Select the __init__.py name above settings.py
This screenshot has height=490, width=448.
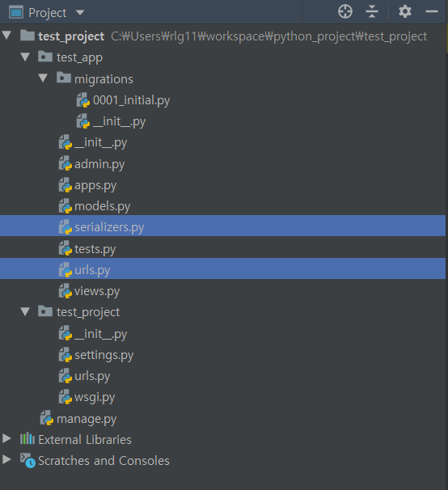pyautogui.click(x=100, y=335)
